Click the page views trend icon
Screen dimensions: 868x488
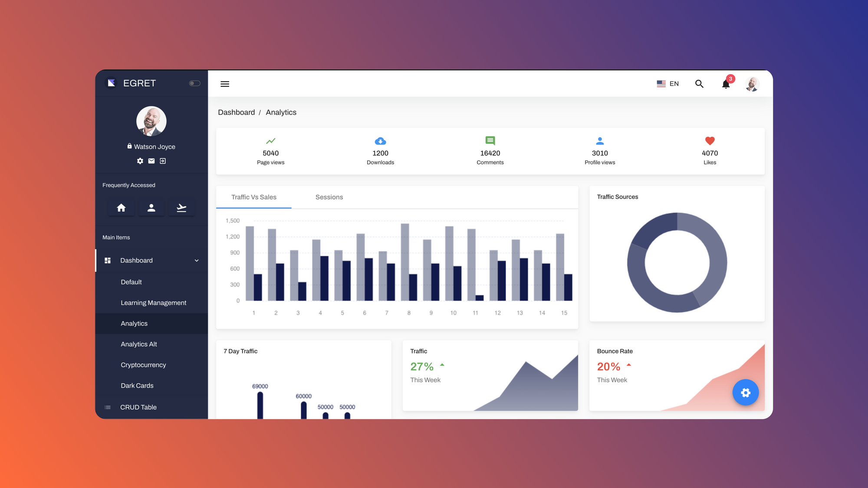tap(270, 141)
